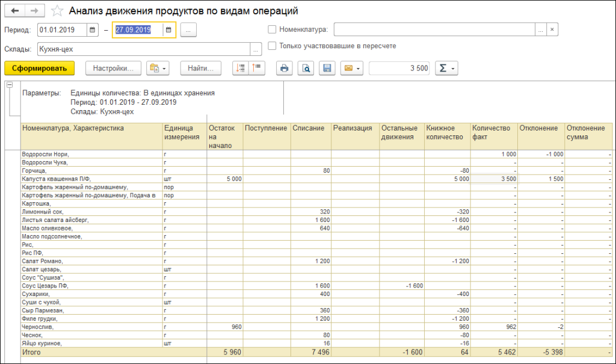Open report variants dropdown
The height and width of the screenshot is (364, 616).
(x=158, y=68)
